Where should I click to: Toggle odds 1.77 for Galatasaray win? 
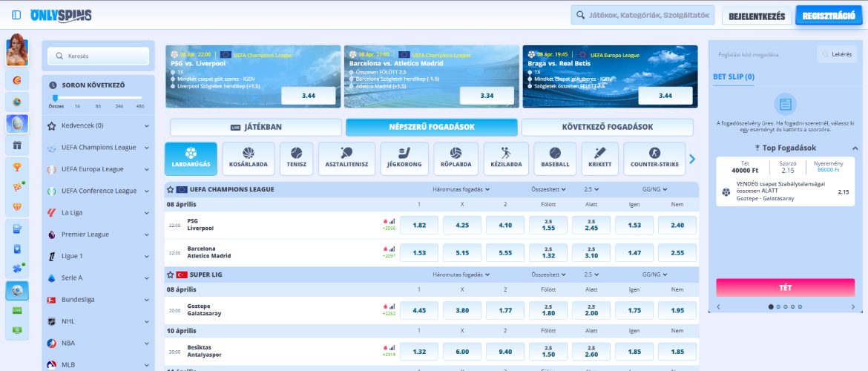click(x=505, y=311)
